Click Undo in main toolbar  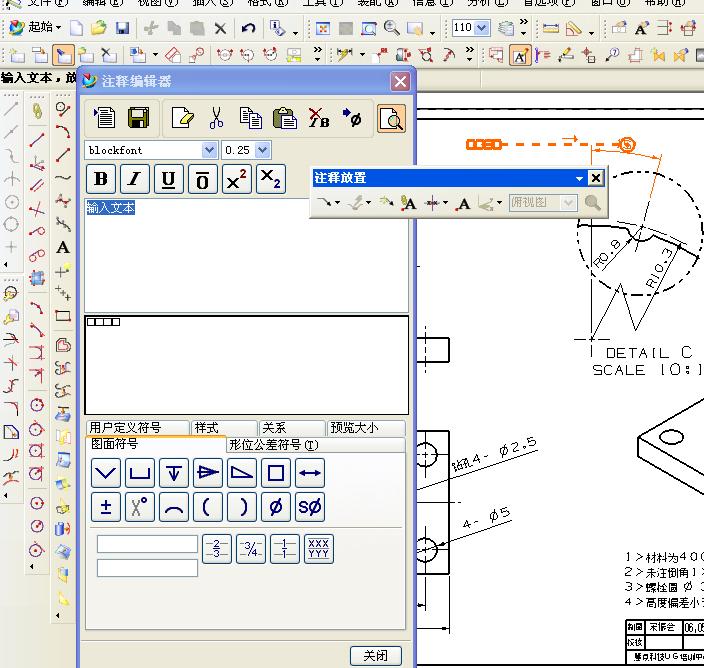click(x=248, y=28)
